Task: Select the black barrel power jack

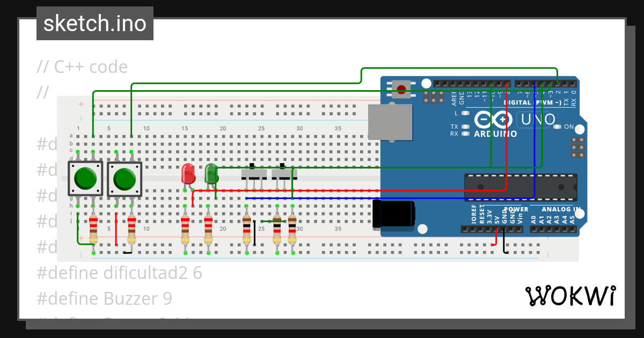Action: (393, 213)
